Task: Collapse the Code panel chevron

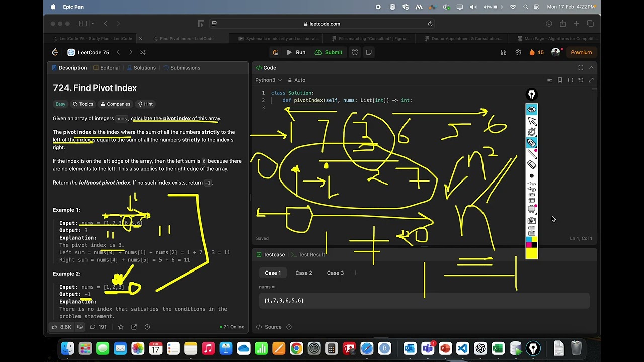Action: tap(591, 68)
